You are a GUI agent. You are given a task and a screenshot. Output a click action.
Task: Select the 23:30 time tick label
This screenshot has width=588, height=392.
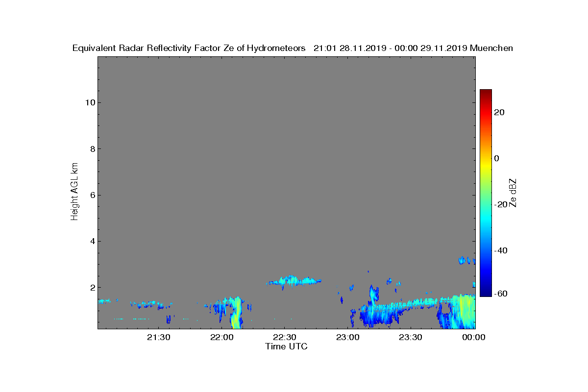tap(411, 337)
